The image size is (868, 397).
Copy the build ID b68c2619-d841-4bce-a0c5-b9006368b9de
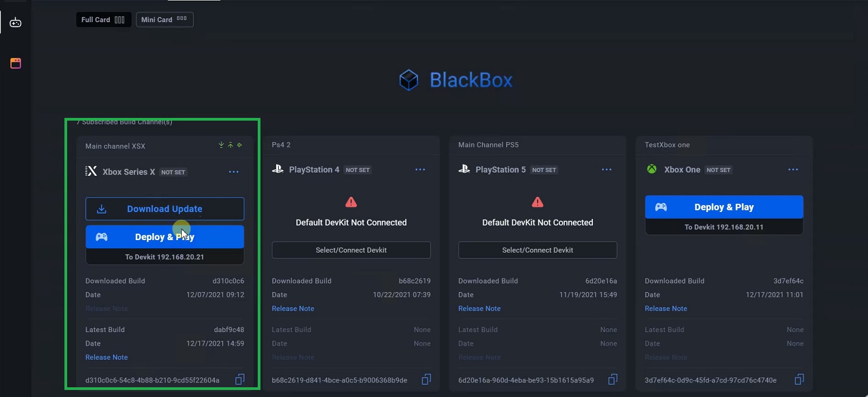click(x=426, y=380)
